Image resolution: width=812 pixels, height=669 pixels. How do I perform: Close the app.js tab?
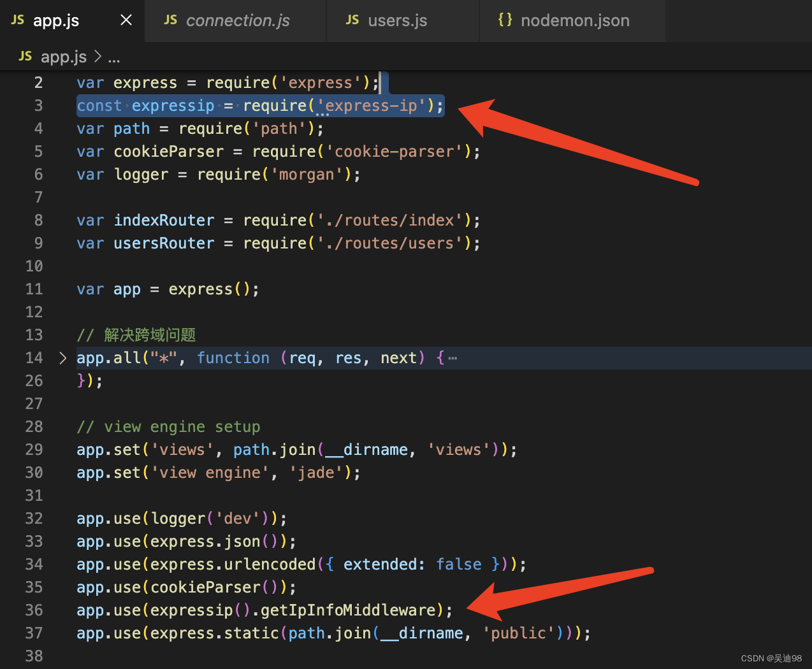pyautogui.click(x=126, y=20)
